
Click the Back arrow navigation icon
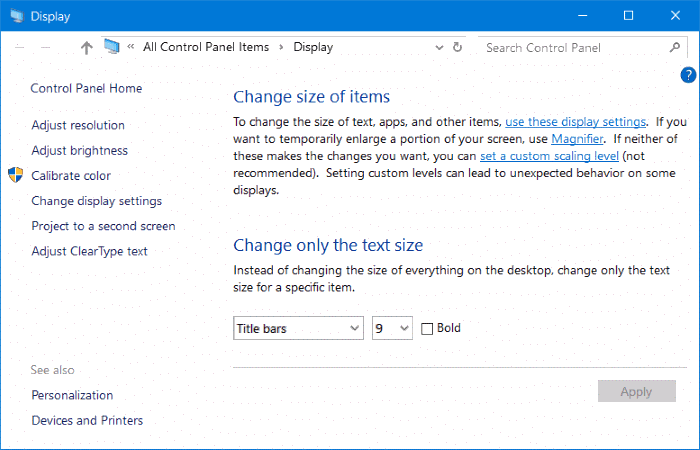pyautogui.click(x=20, y=47)
